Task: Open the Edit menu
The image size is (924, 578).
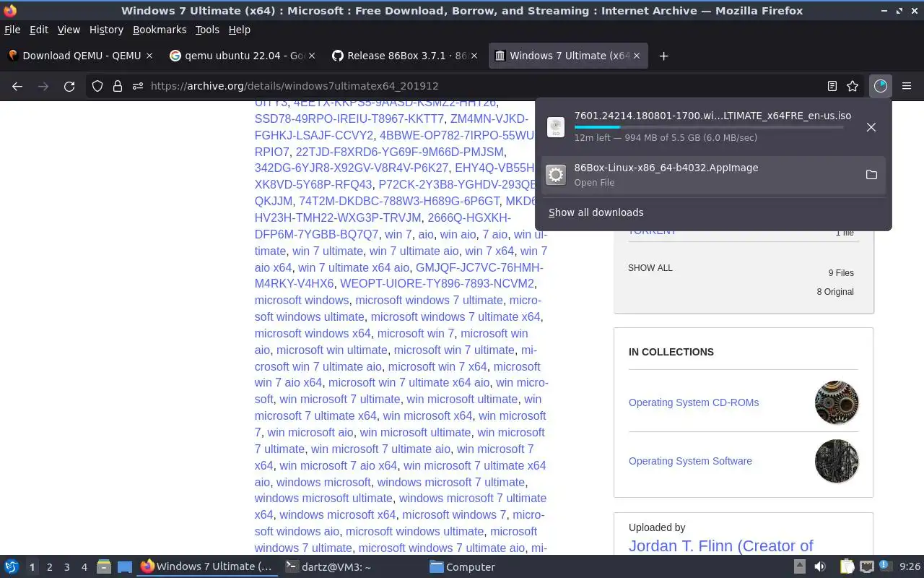Action: [39, 30]
